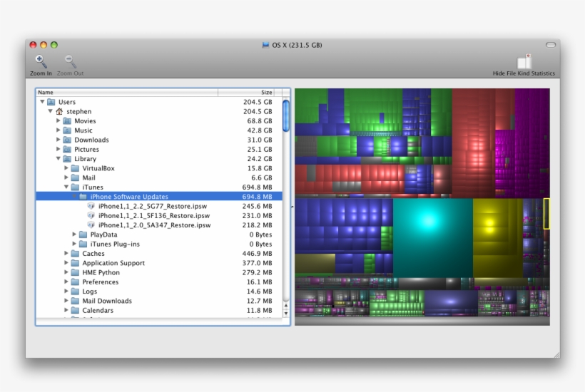Click the iTunes Plug-ins folder icon

[83, 244]
